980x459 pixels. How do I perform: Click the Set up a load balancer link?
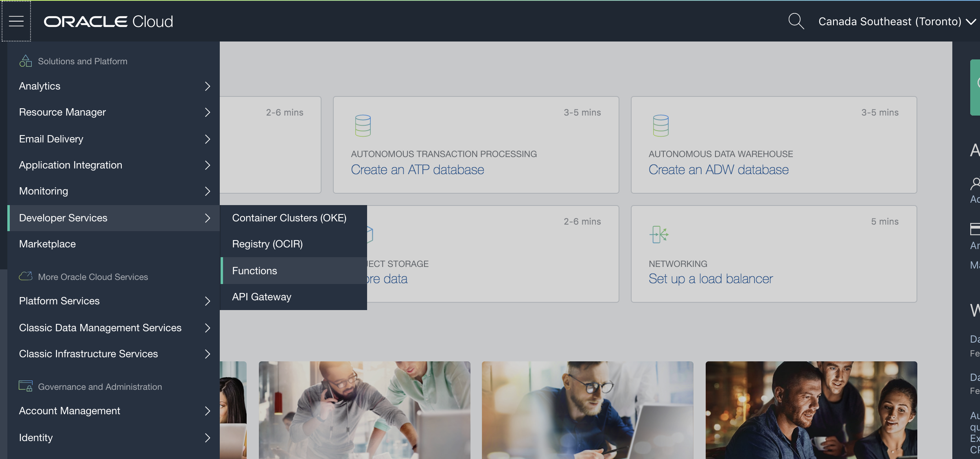[x=710, y=279]
